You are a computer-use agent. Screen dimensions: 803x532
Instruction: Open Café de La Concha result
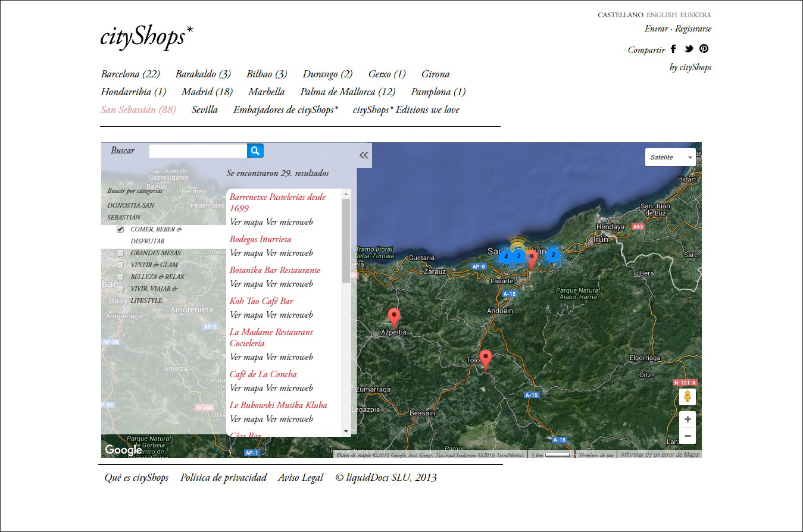263,374
